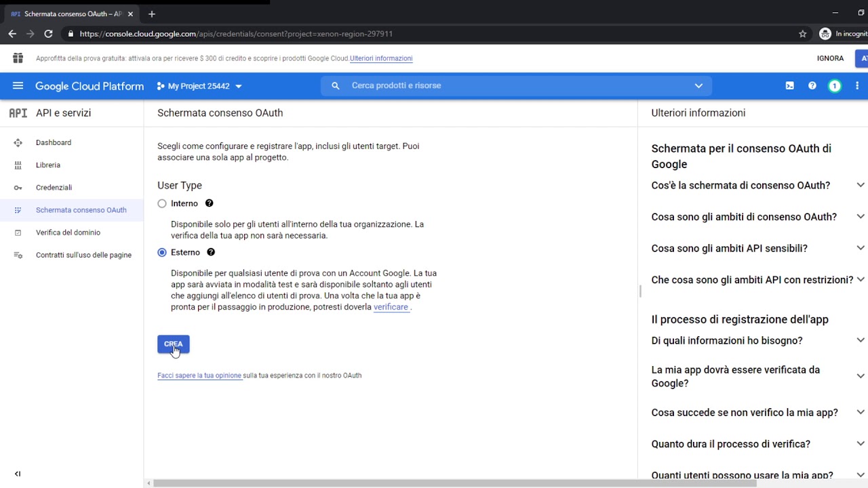Click the Ulteriori informazioni panel heading
The image size is (868, 488).
[698, 113]
